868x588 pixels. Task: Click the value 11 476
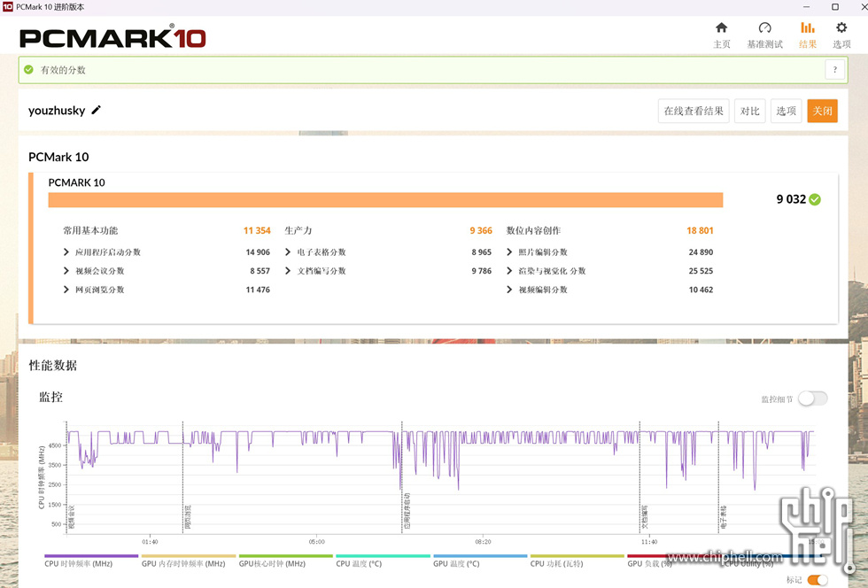click(x=258, y=290)
